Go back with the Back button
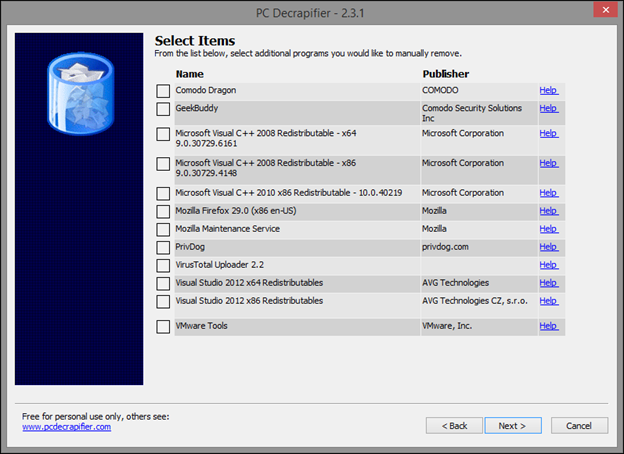Screen dimensions: 624x454 [454, 426]
